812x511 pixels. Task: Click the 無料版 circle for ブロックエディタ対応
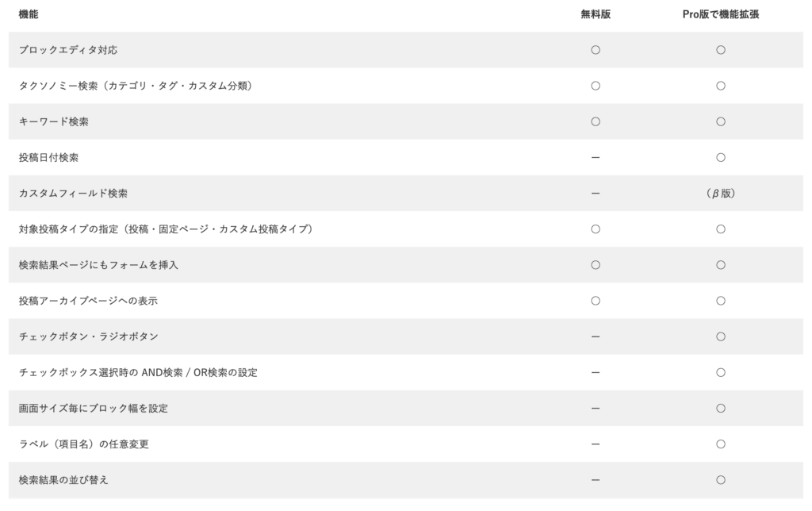(x=596, y=50)
